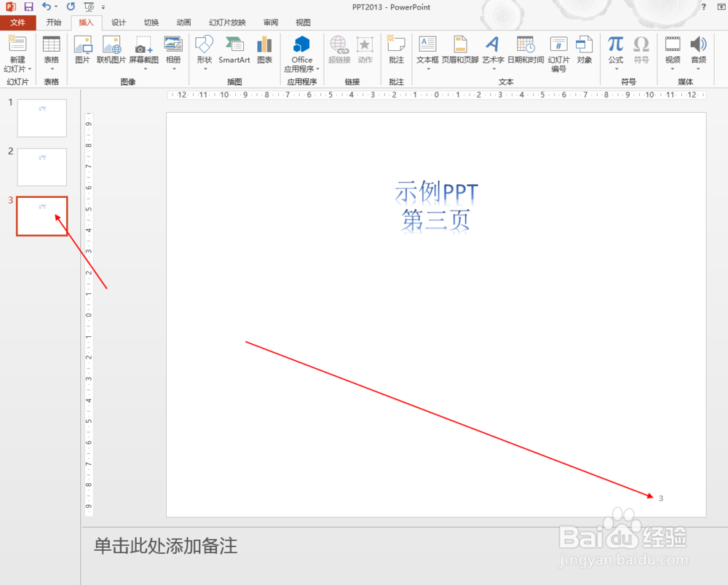Click the New Slide (新建幻灯片) icon
Viewport: 728px width, 585px height.
point(17,44)
